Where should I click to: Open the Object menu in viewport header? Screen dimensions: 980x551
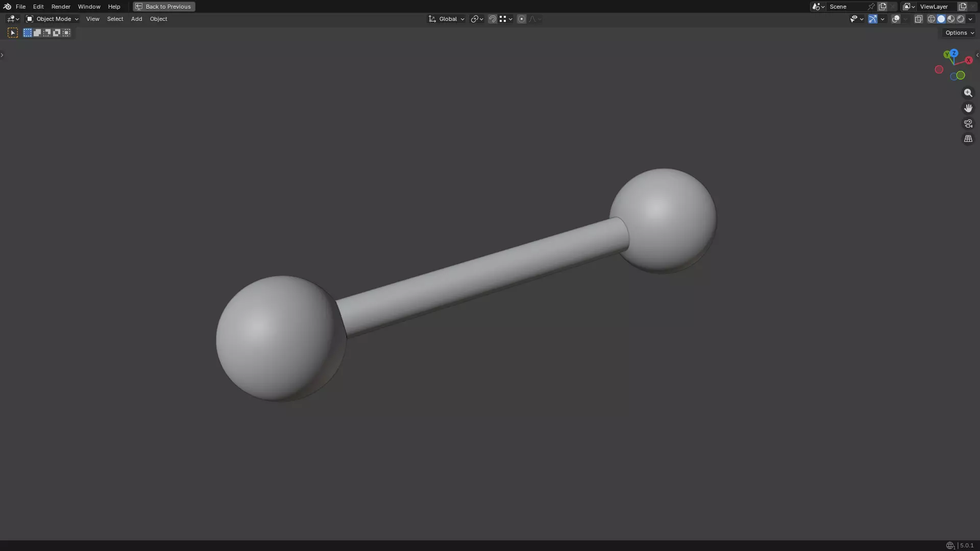tap(158, 19)
